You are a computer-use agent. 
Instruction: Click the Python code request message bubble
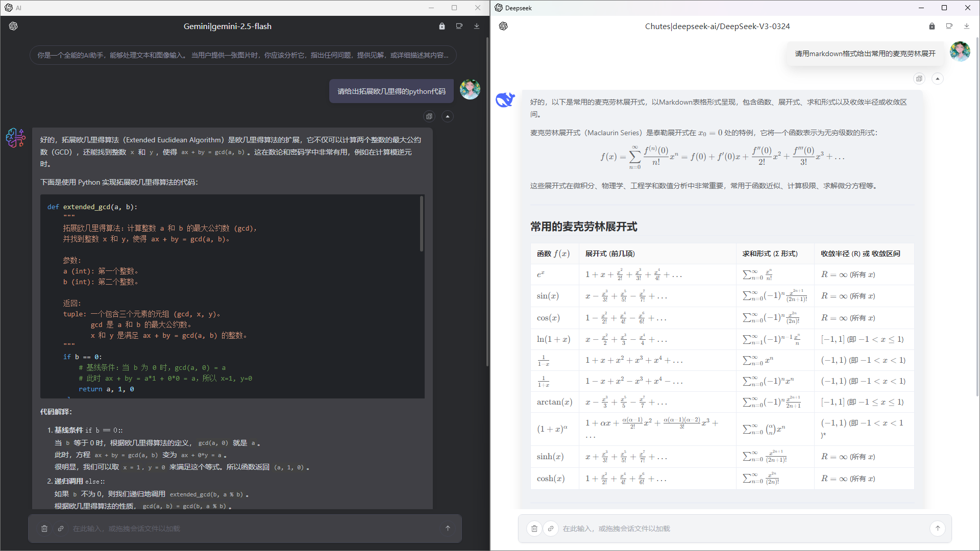click(x=391, y=91)
